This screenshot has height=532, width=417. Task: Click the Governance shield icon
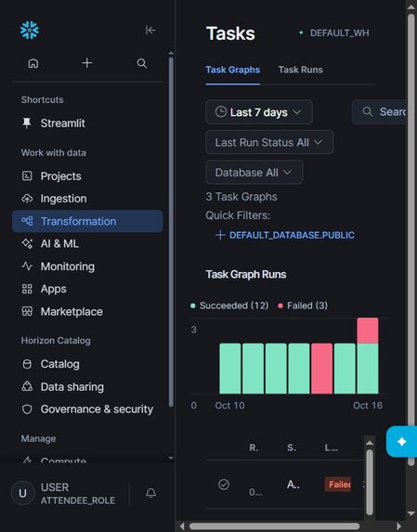[27, 409]
